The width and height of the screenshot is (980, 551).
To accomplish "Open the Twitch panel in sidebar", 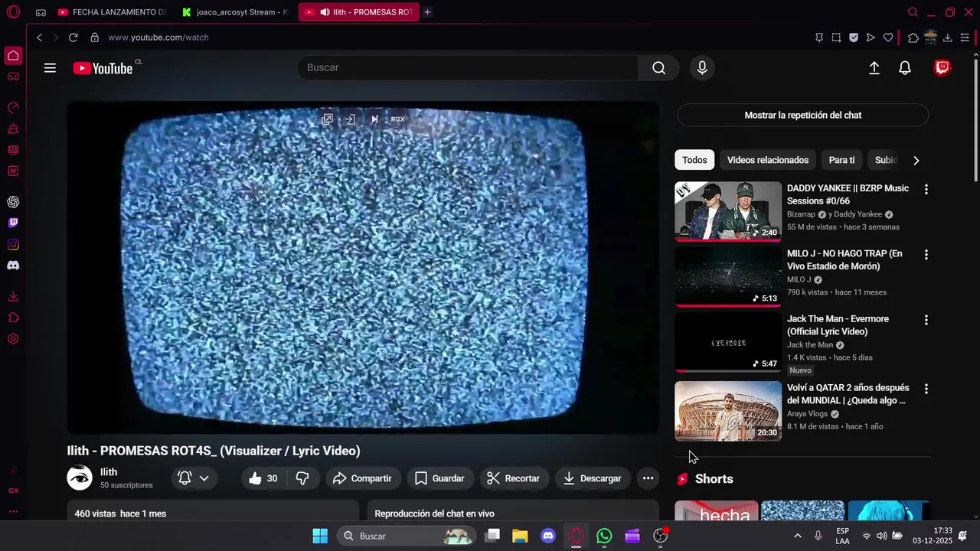I will (x=13, y=223).
